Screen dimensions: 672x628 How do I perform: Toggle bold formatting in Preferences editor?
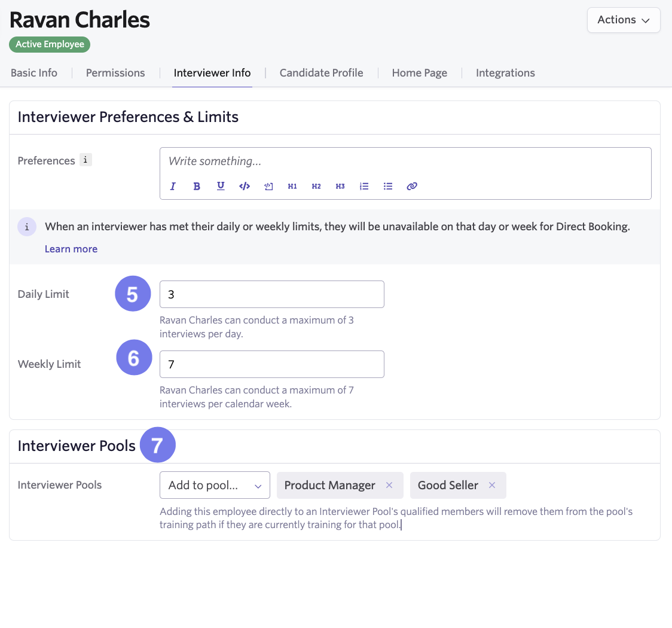tap(197, 186)
